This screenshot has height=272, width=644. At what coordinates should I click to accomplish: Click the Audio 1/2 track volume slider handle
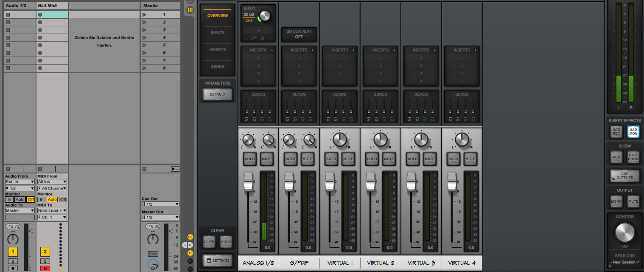tap(31, 231)
